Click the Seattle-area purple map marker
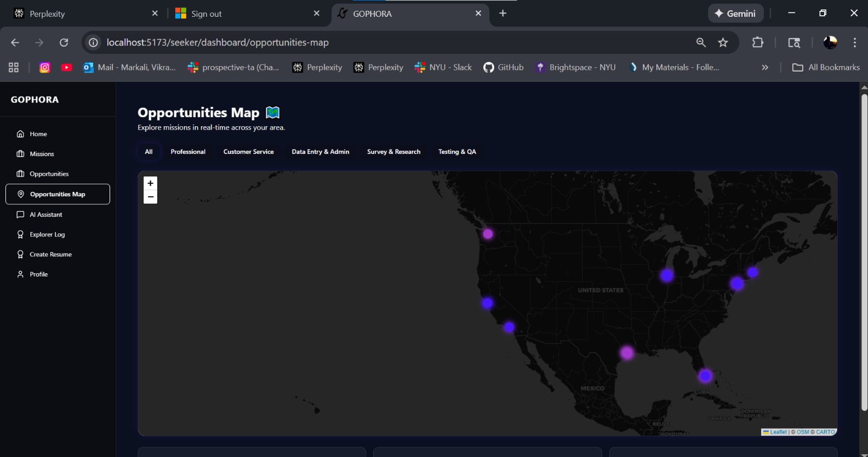 click(x=488, y=234)
